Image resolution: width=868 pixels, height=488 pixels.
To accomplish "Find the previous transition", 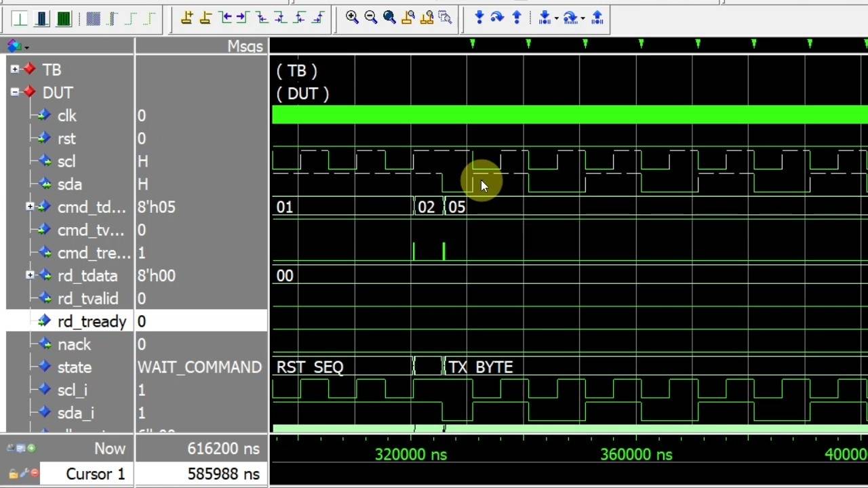I will (224, 18).
